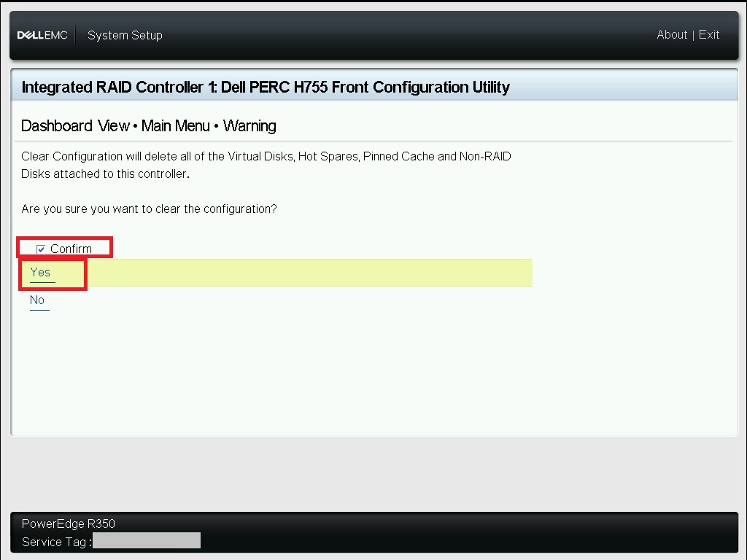Click the 'Are you sure' confirmation question
Image resolution: width=747 pixels, height=560 pixels.
(x=149, y=209)
